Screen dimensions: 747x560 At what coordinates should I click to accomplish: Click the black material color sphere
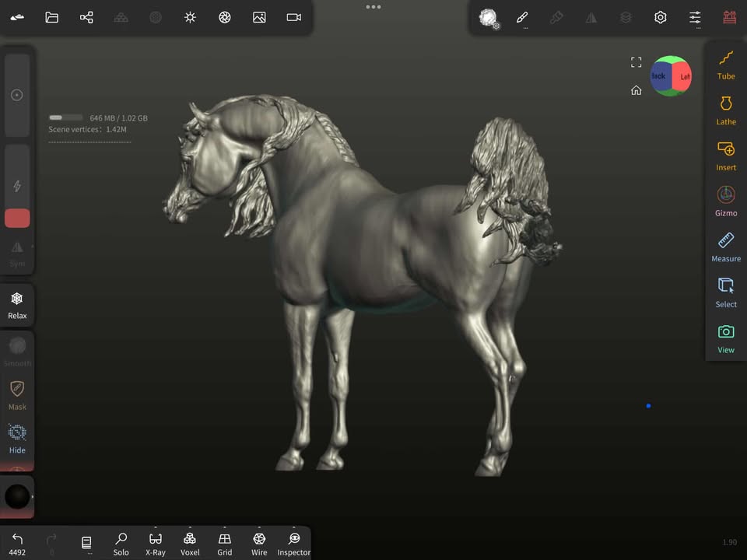(17, 496)
